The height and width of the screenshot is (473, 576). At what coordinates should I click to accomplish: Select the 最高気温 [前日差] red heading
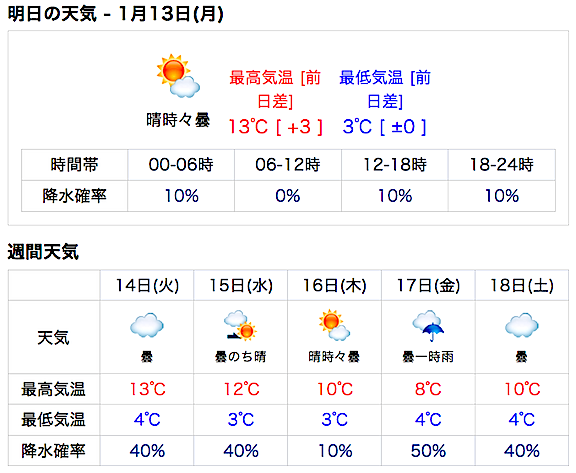(275, 90)
